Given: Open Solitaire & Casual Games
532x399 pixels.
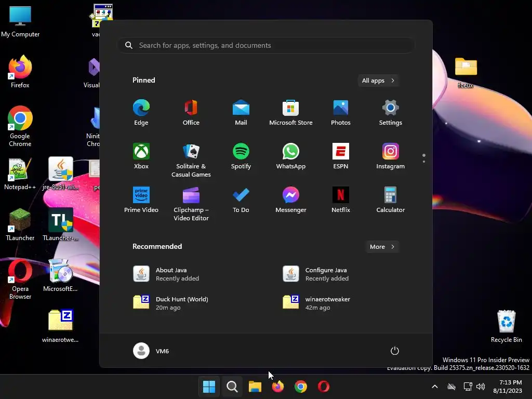Looking at the screenshot, I should (191, 160).
